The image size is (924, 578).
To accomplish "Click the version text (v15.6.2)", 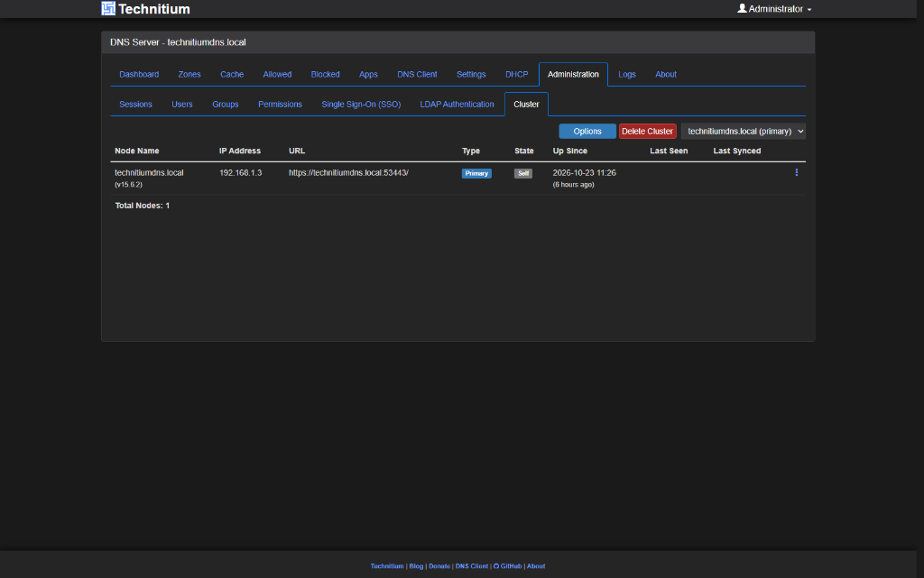I will [128, 184].
